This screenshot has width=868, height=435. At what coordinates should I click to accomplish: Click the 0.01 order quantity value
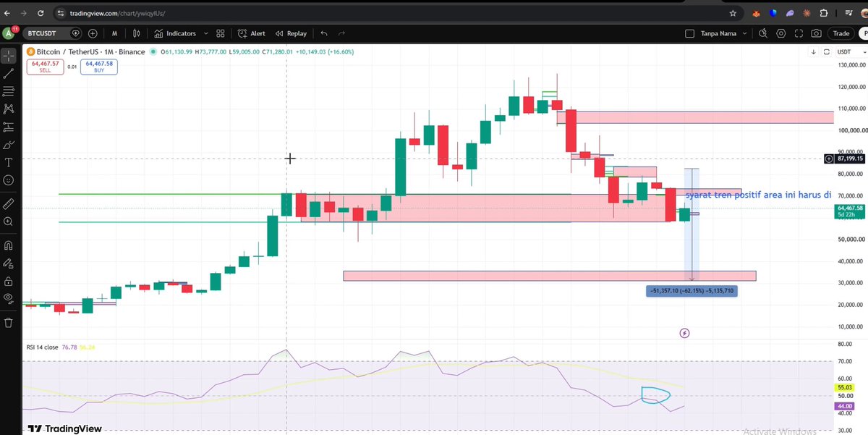point(72,67)
